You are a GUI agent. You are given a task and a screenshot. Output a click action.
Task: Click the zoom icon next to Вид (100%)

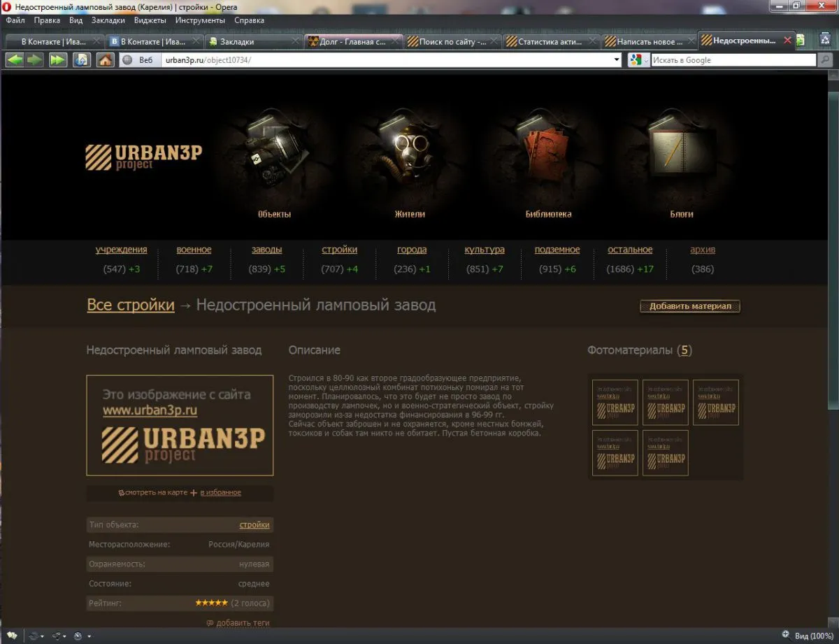pos(785,636)
